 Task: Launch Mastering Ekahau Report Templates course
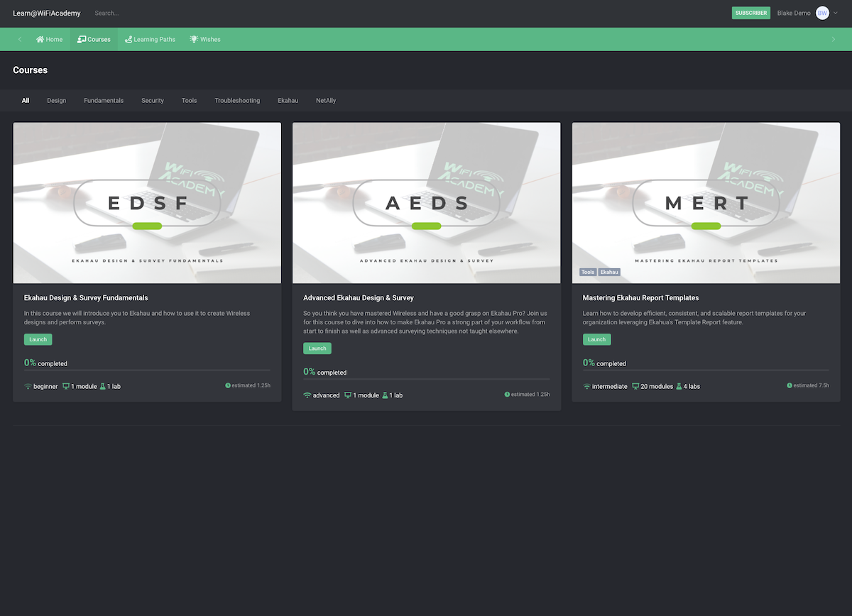pos(597,339)
